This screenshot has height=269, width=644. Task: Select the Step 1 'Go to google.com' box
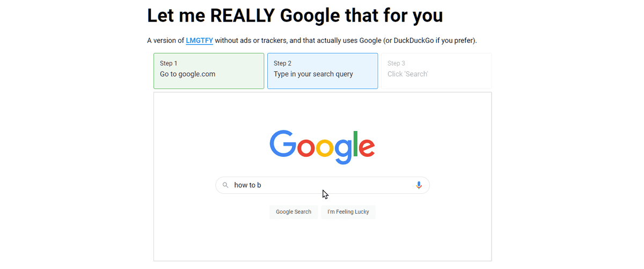coord(208,71)
